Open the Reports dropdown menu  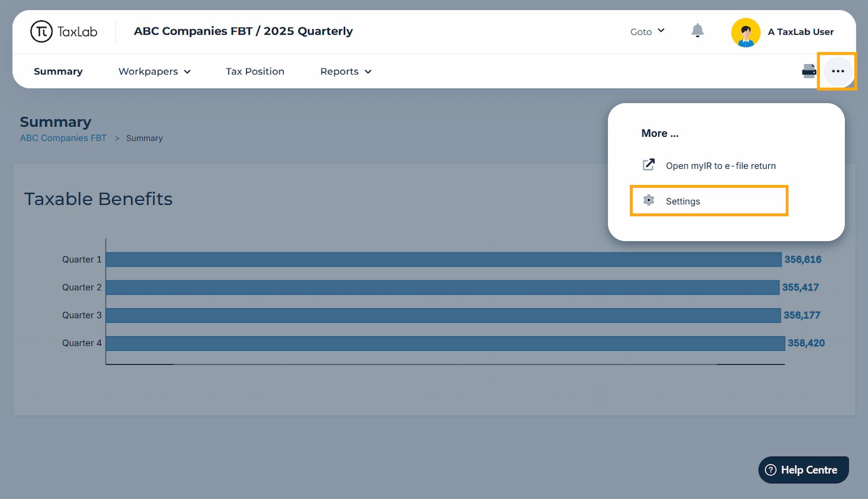click(345, 72)
